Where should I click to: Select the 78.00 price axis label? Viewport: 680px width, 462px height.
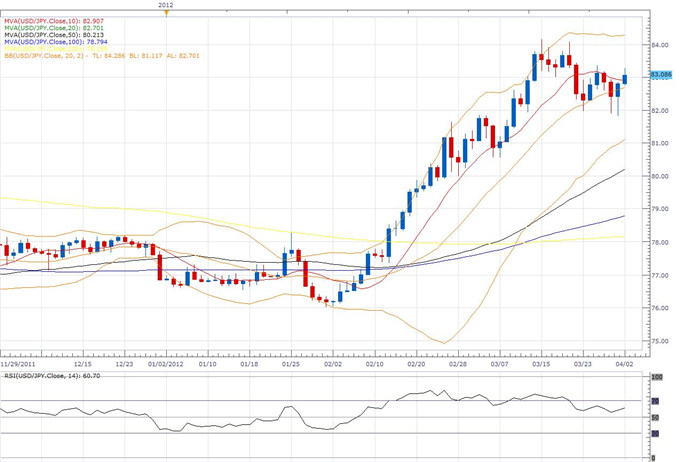(x=660, y=242)
